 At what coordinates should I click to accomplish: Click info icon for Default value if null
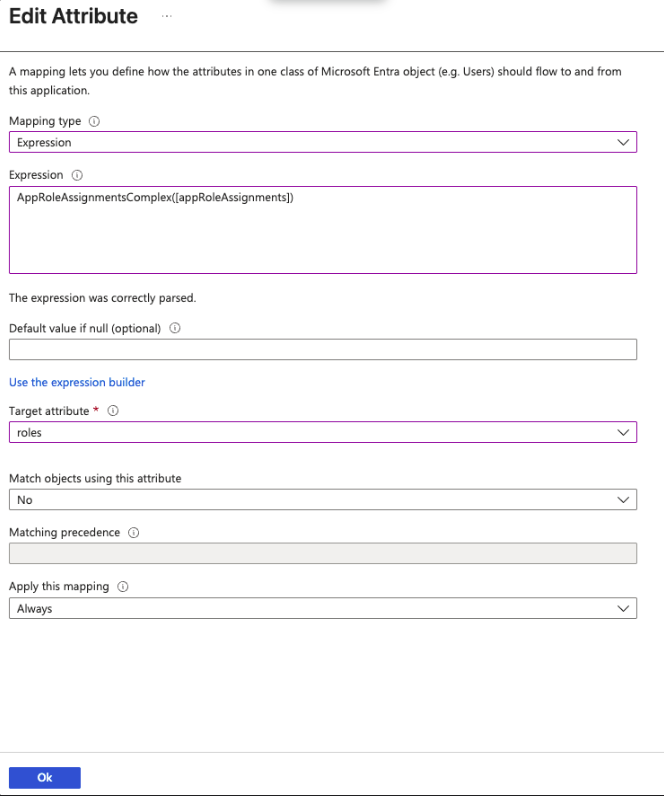click(x=176, y=328)
